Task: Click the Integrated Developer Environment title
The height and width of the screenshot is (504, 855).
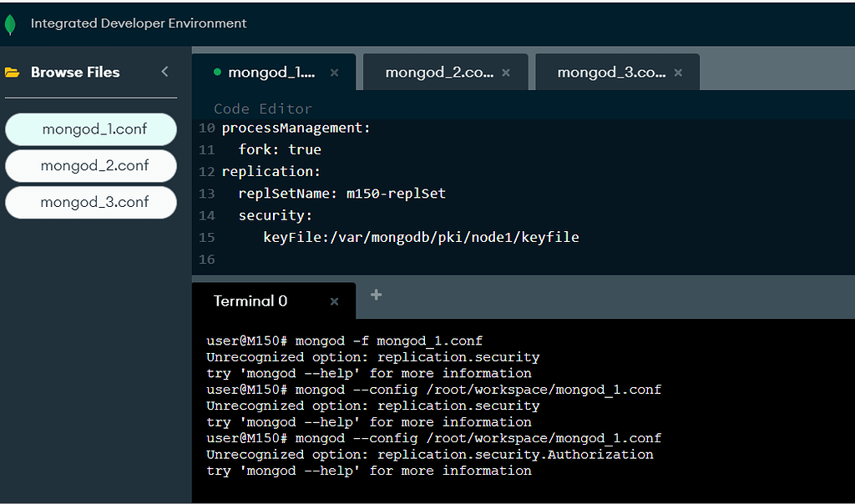Action: click(x=139, y=23)
